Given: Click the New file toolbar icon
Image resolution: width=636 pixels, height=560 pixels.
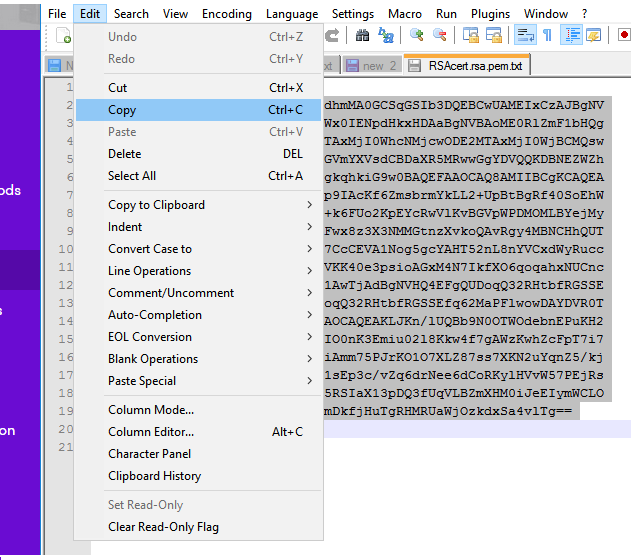Looking at the screenshot, I should click(63, 35).
